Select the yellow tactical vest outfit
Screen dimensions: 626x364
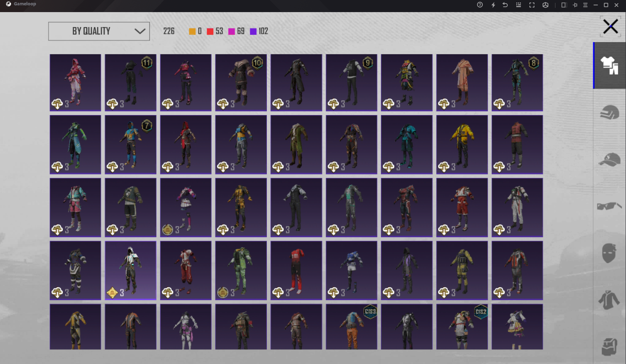[462, 271]
